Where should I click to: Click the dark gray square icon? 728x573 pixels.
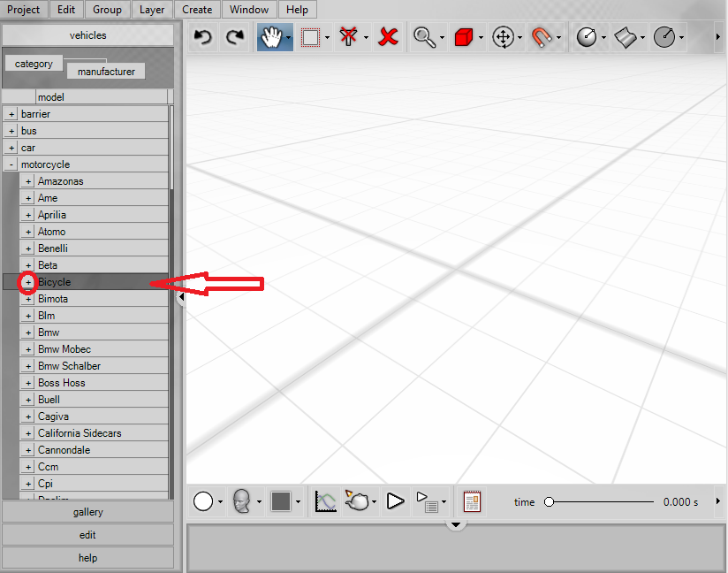click(x=281, y=501)
